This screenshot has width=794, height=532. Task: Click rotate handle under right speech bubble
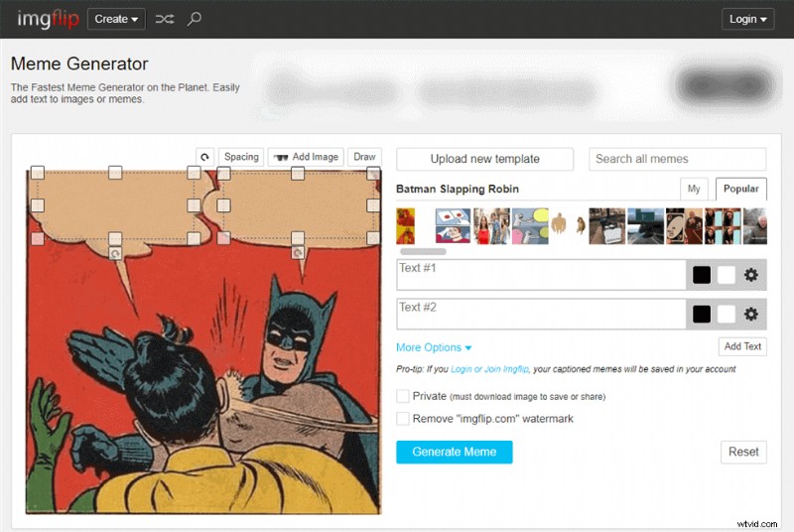point(298,252)
